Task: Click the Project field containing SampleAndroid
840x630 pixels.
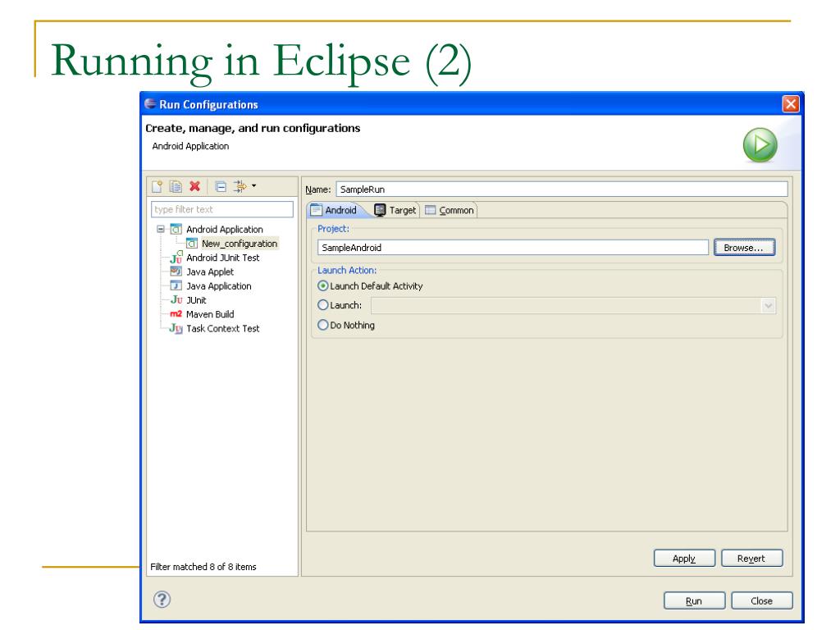Action: pyautogui.click(x=514, y=248)
